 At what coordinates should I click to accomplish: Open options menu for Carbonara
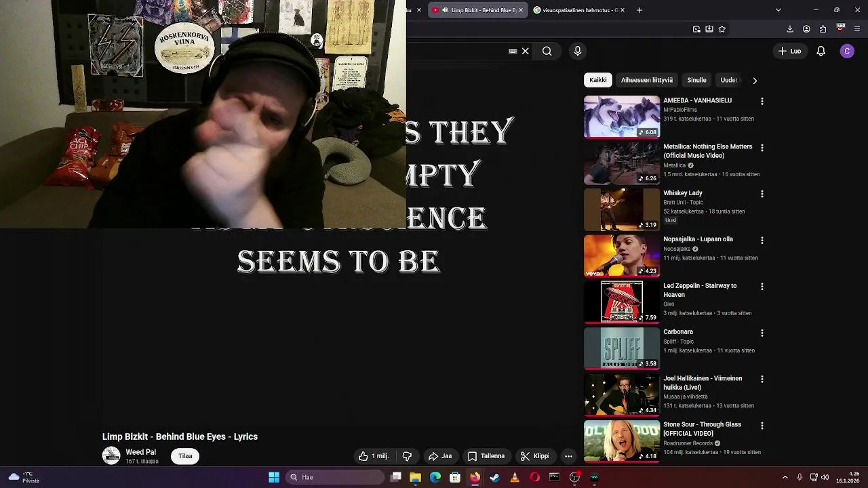click(x=762, y=333)
